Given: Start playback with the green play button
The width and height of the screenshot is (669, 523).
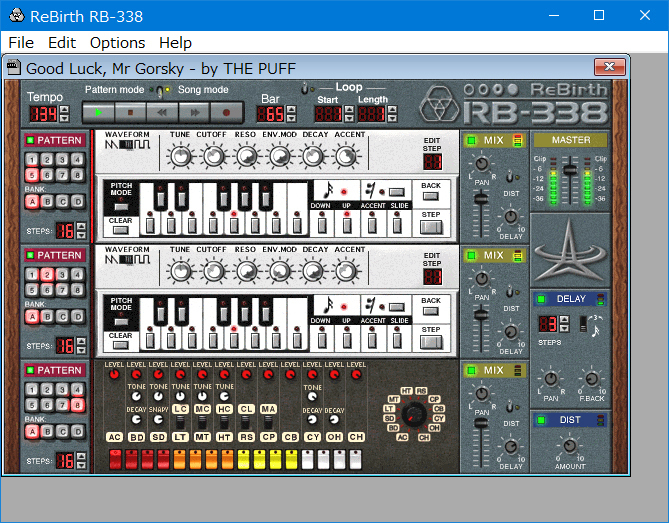Looking at the screenshot, I should click(99, 113).
